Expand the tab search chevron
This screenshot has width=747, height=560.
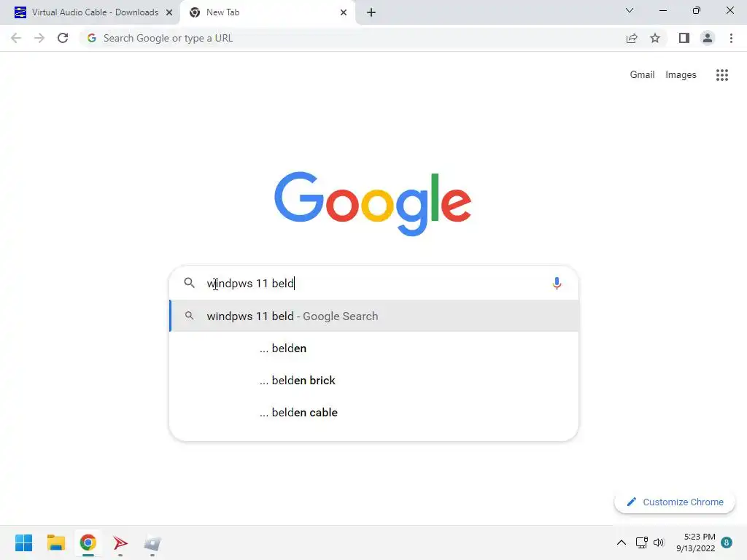tap(630, 10)
